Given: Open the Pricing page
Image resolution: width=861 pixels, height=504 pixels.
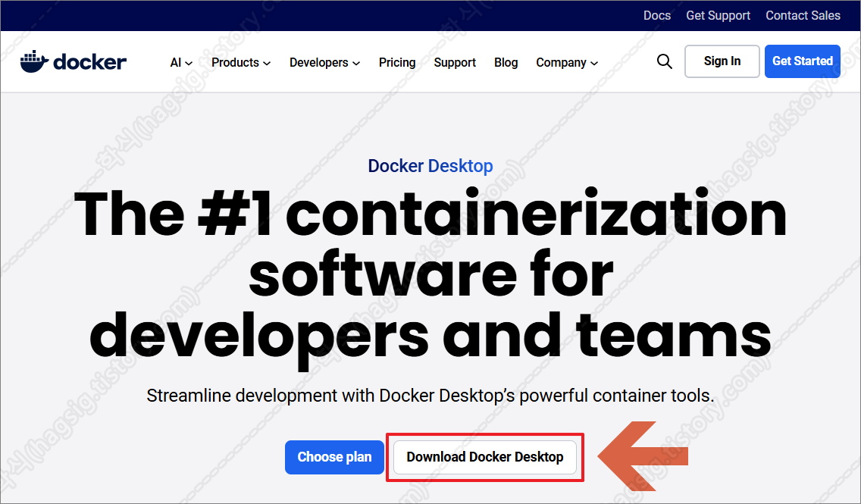Looking at the screenshot, I should [397, 63].
